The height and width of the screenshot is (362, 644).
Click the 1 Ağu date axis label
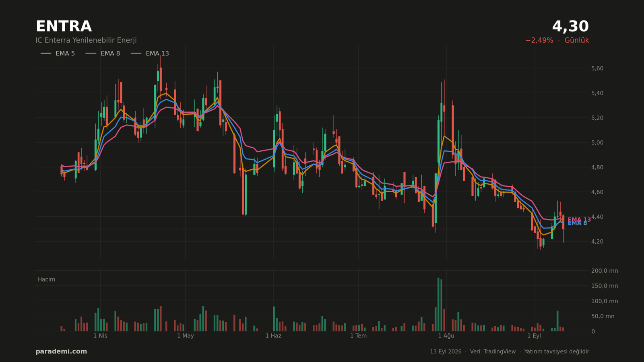446,336
